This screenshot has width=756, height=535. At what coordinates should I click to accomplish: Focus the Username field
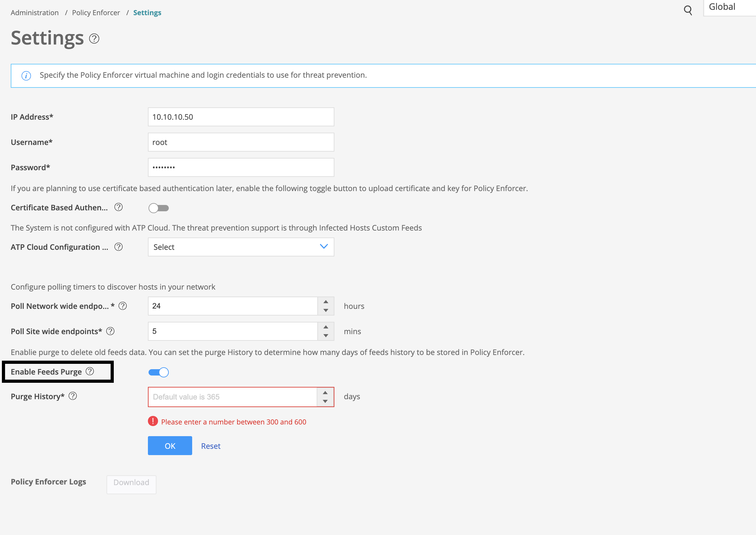(x=241, y=142)
